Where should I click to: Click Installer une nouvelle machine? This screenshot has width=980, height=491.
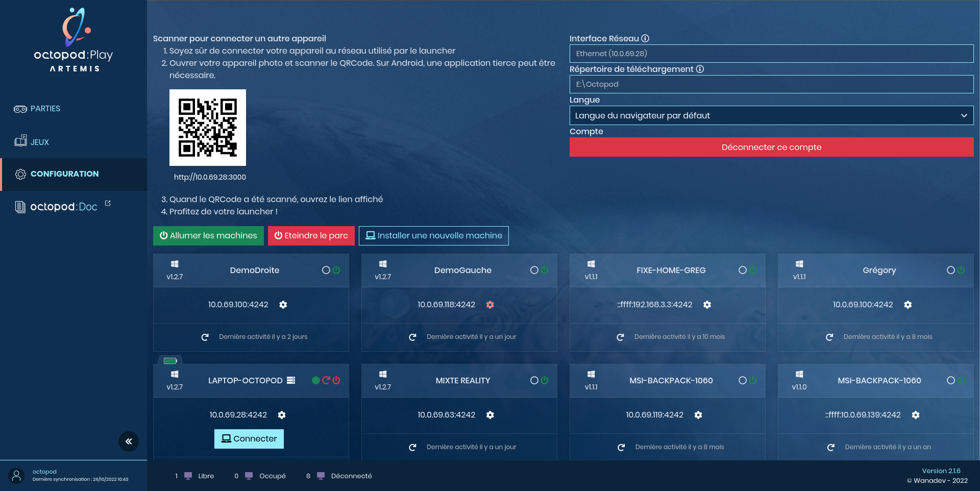point(434,236)
